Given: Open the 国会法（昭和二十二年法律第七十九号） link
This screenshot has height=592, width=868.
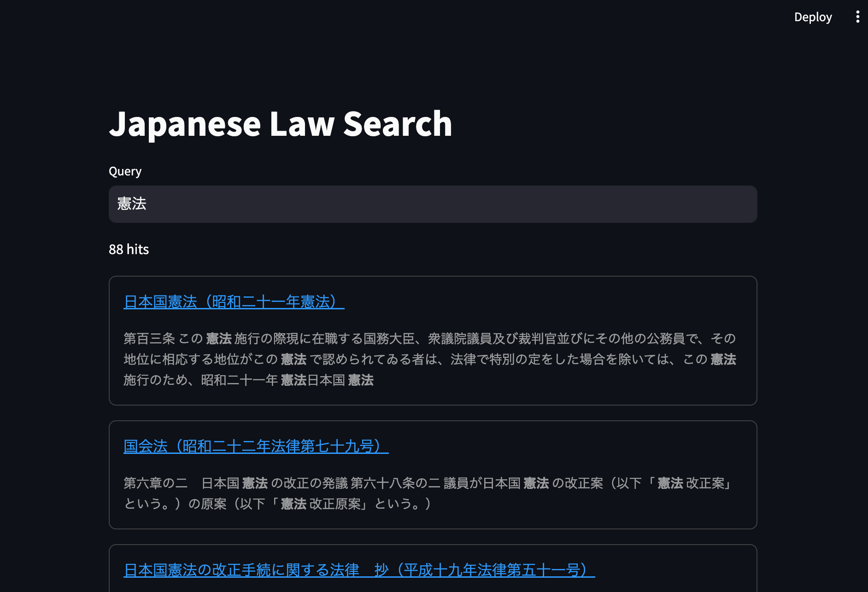Looking at the screenshot, I should click(x=255, y=446).
